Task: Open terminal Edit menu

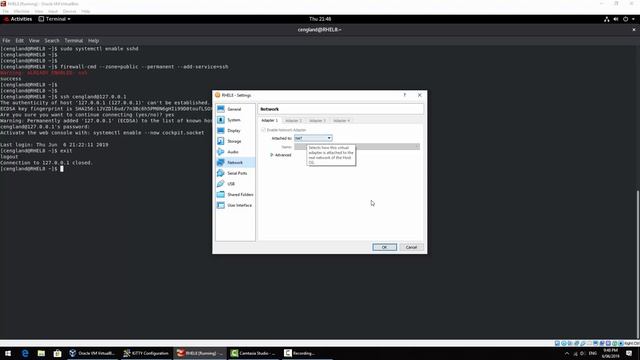Action: 20,41
